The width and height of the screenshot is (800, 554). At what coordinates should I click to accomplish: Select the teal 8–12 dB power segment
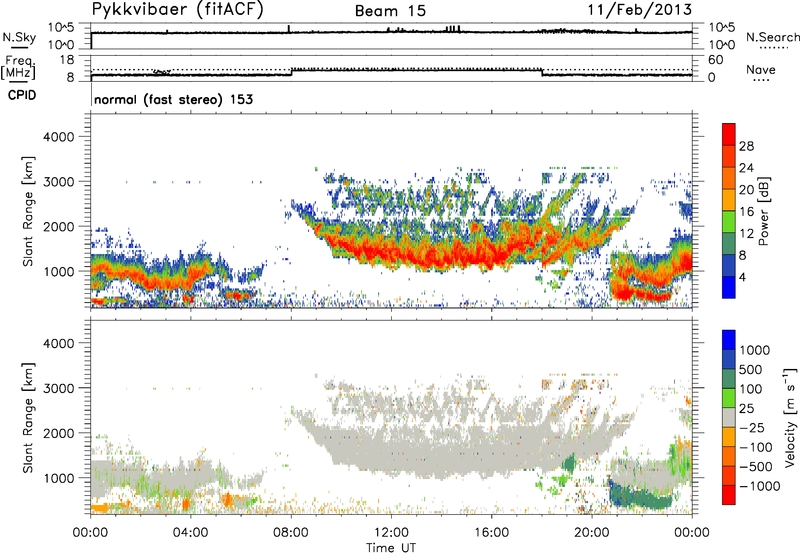(729, 244)
